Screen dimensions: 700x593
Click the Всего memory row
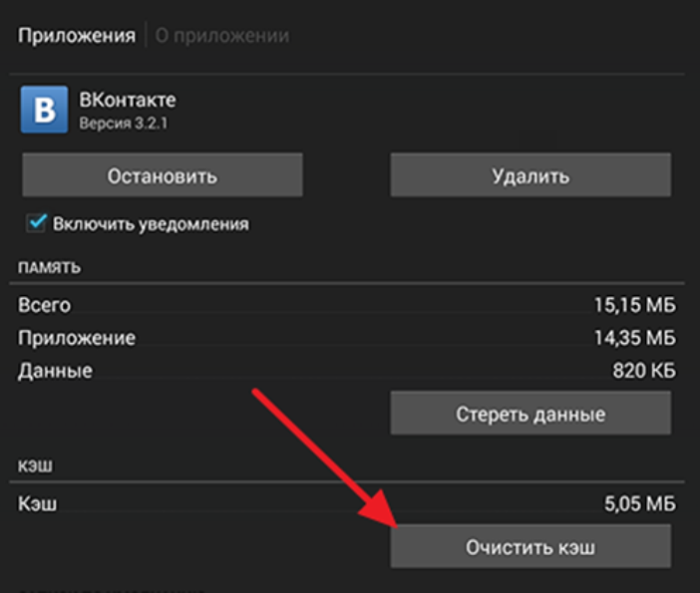[x=346, y=305]
